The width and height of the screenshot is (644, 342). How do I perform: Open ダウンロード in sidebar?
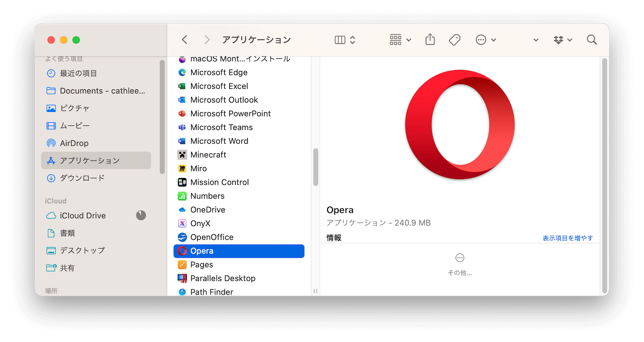[96, 178]
